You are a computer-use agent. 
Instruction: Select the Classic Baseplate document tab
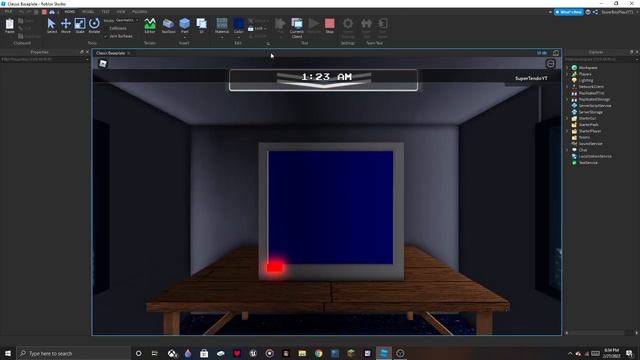point(111,53)
